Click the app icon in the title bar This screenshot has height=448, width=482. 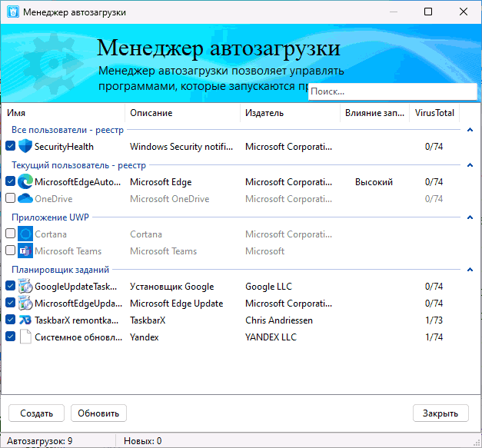13,12
